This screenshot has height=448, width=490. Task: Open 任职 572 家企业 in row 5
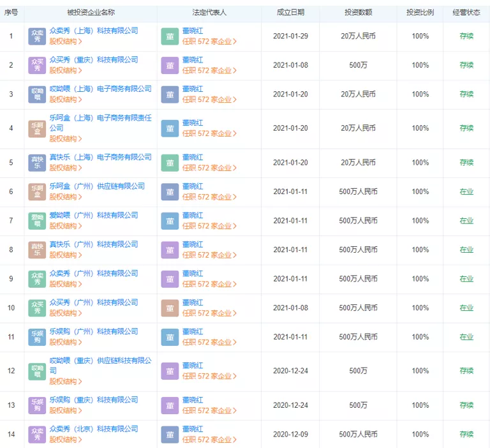[209, 168]
